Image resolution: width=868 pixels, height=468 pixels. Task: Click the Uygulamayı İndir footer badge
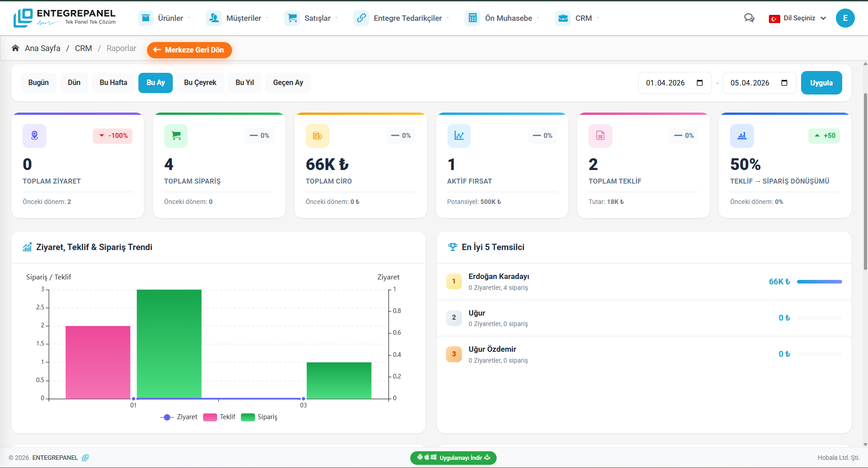pos(453,458)
